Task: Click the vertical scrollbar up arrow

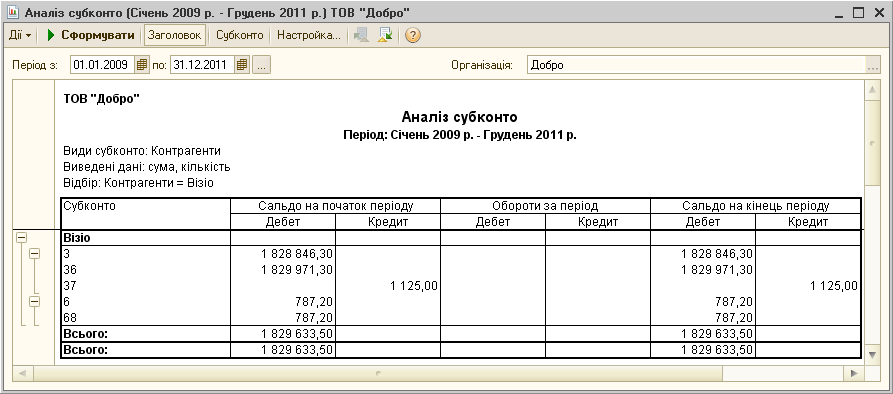Action: click(872, 90)
